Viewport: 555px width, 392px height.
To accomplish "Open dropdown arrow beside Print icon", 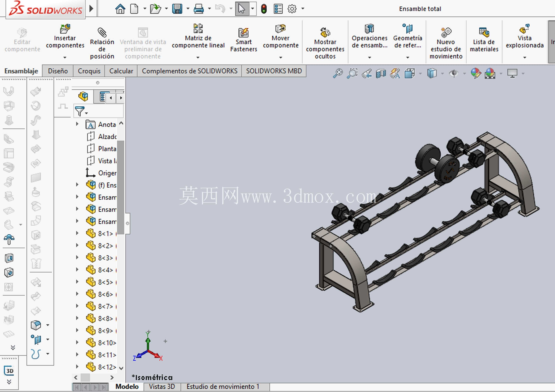I will pos(209,9).
